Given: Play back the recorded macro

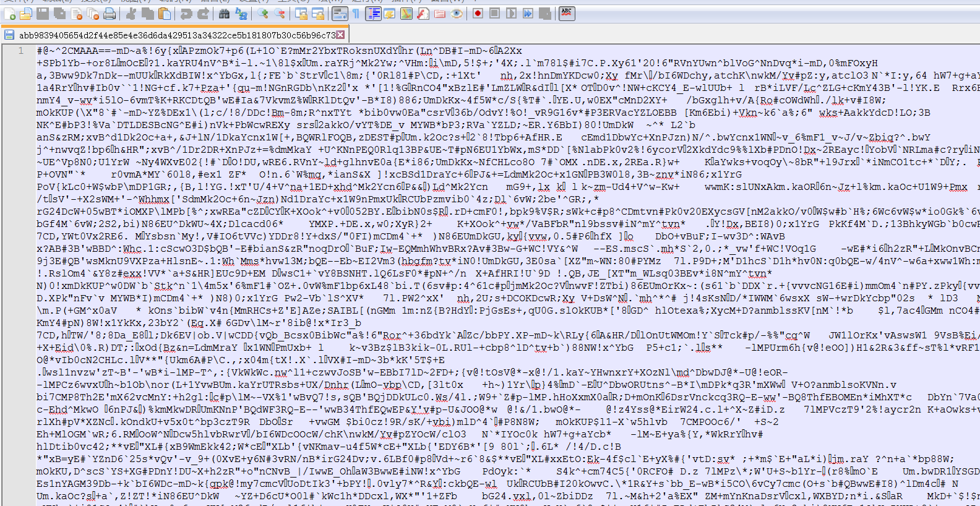Looking at the screenshot, I should 512,14.
